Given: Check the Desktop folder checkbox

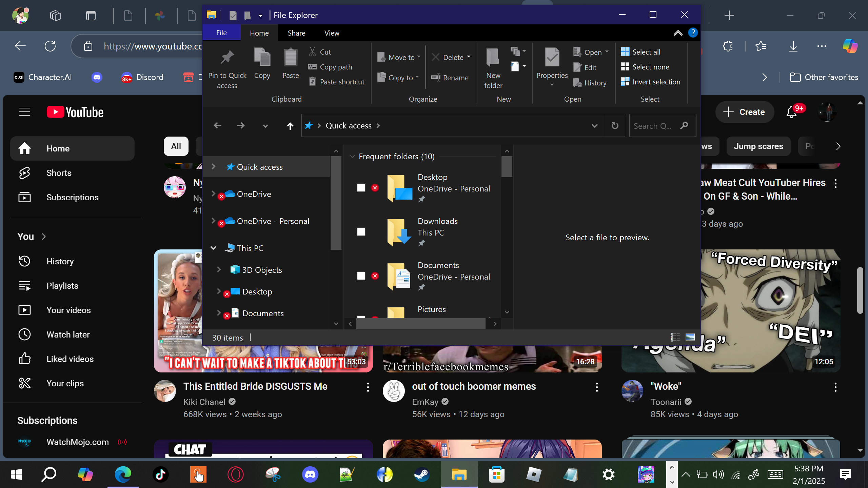Looking at the screenshot, I should click(x=361, y=188).
